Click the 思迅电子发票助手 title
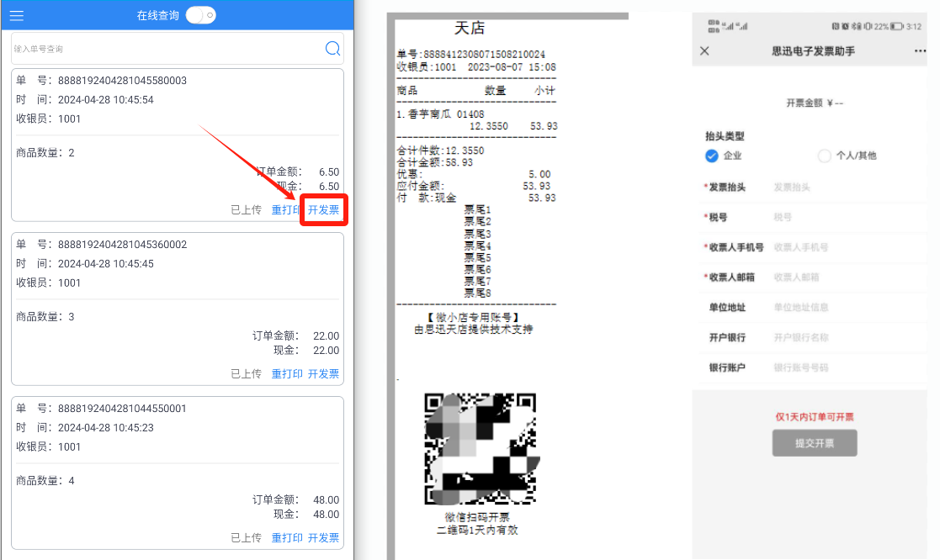Image resolution: width=940 pixels, height=560 pixels. click(813, 51)
